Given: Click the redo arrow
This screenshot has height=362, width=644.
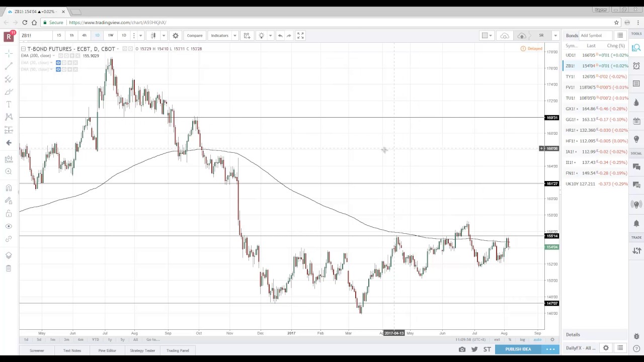Looking at the screenshot, I should 289,36.
